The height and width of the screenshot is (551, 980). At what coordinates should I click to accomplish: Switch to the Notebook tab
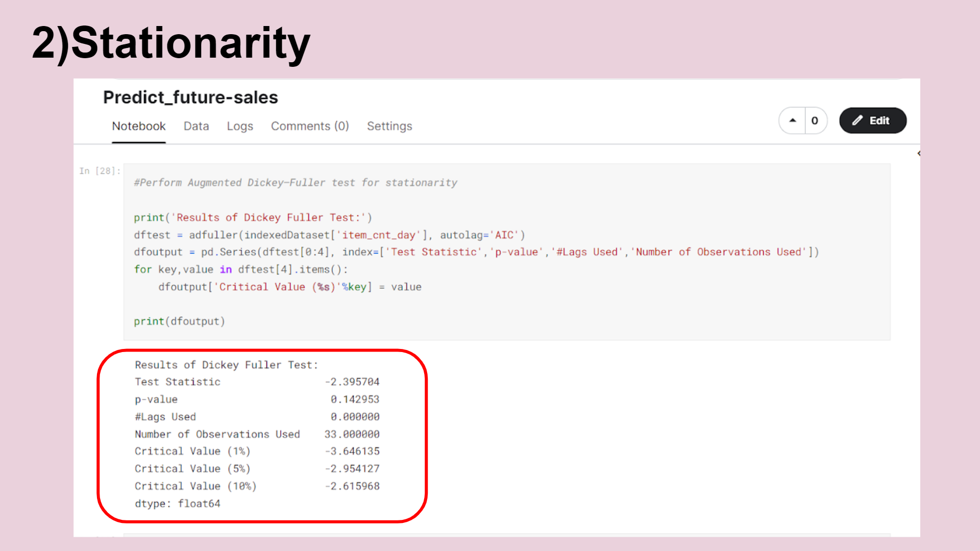pos(138,126)
